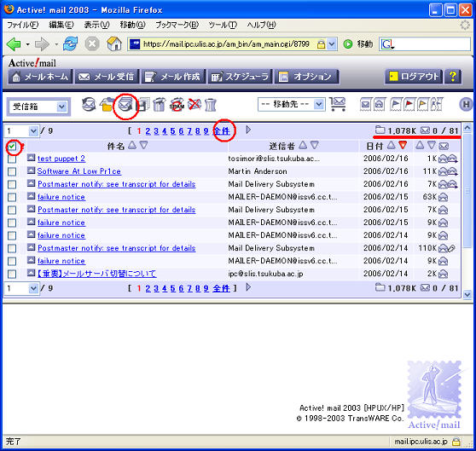Viewport: 476px width, 451px height.
Task: Open the URL history dropdown arrow
Action: (332, 44)
